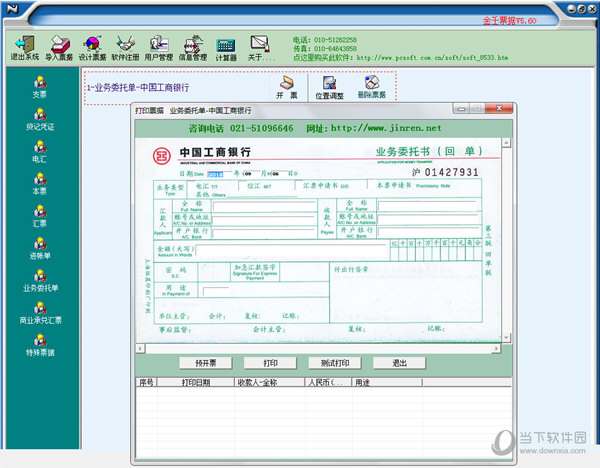This screenshot has width=600, height=468.
Task: Select 本票 in the sidebar
Action: (40, 184)
